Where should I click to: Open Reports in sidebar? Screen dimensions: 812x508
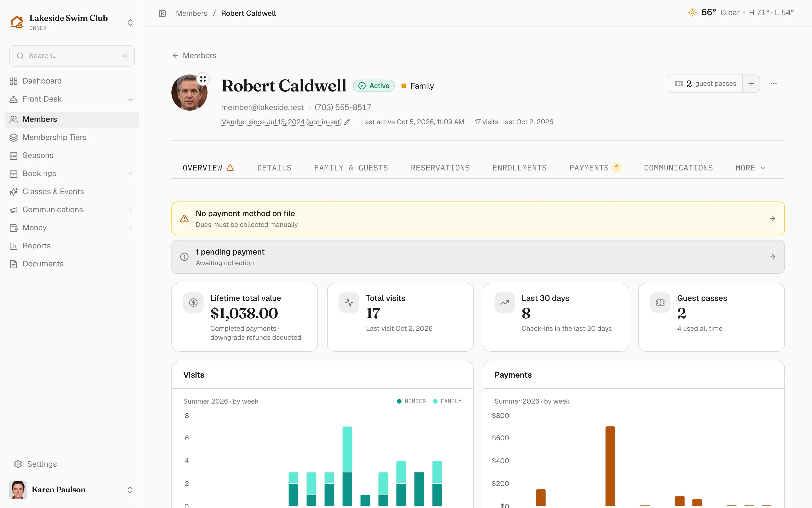[x=72, y=246]
